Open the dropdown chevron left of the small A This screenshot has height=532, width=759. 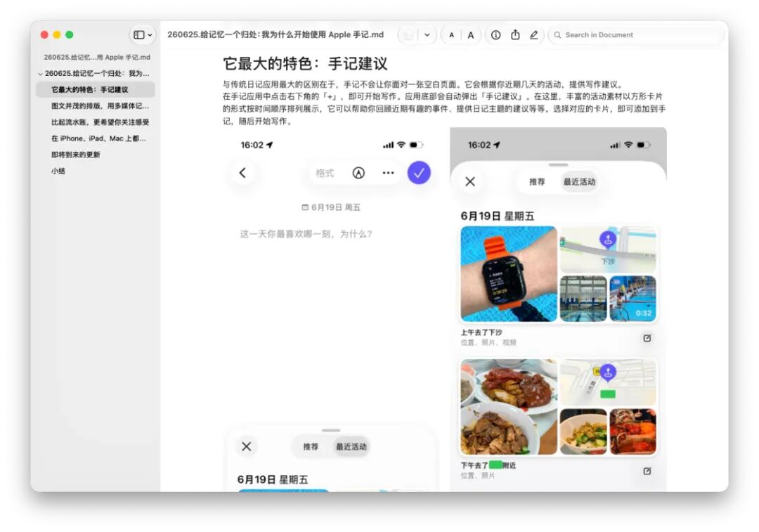[427, 35]
